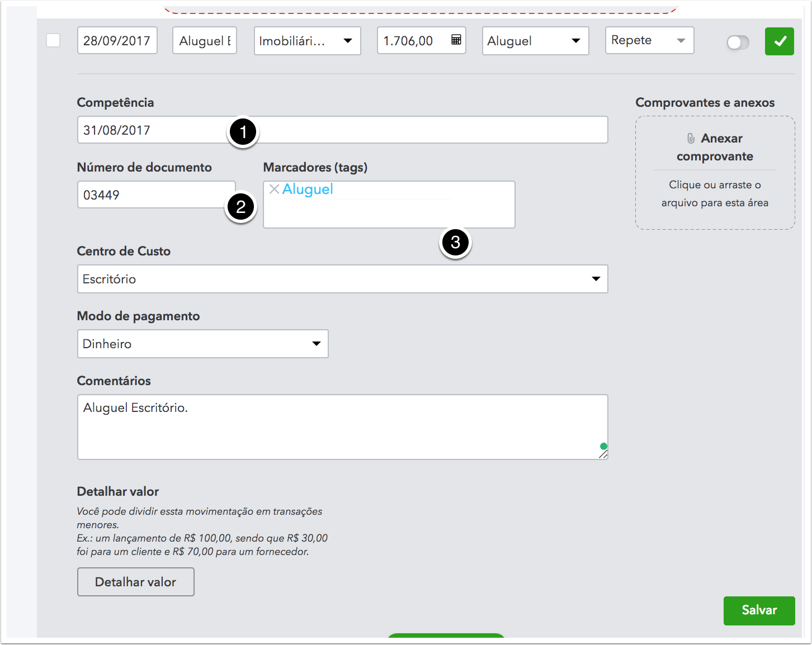Click the Competência date field
Screen dimensions: 812x645
coord(151,130)
